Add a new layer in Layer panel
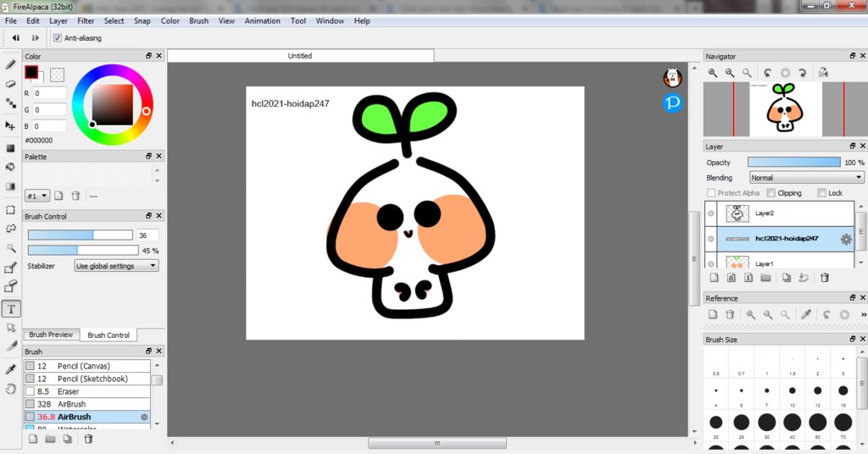 click(x=714, y=278)
